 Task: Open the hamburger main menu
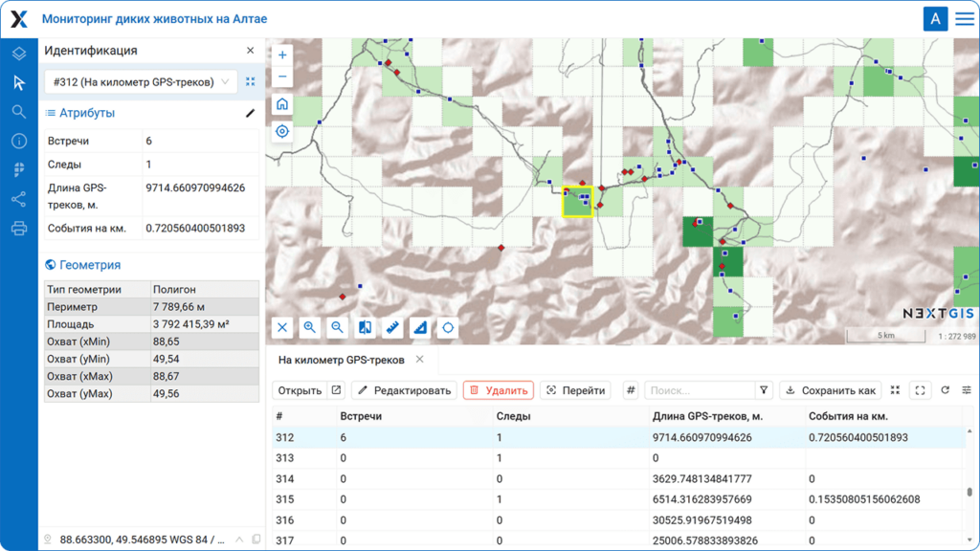pyautogui.click(x=965, y=19)
